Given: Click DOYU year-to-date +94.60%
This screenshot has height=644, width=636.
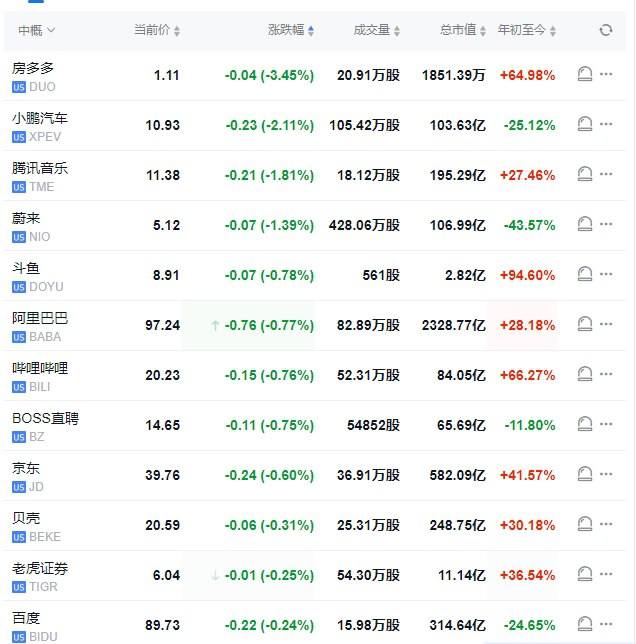Looking at the screenshot, I should click(527, 275).
